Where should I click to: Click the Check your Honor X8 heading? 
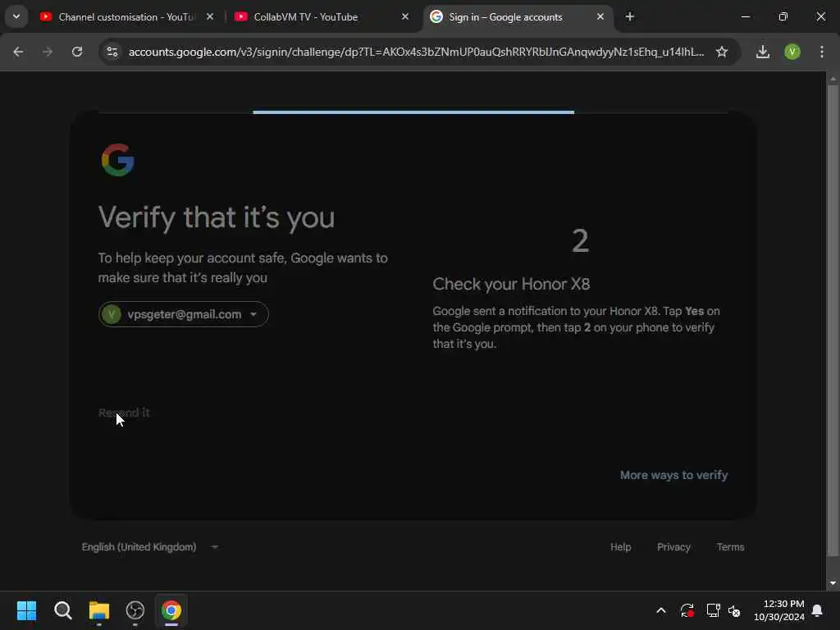[x=511, y=284]
